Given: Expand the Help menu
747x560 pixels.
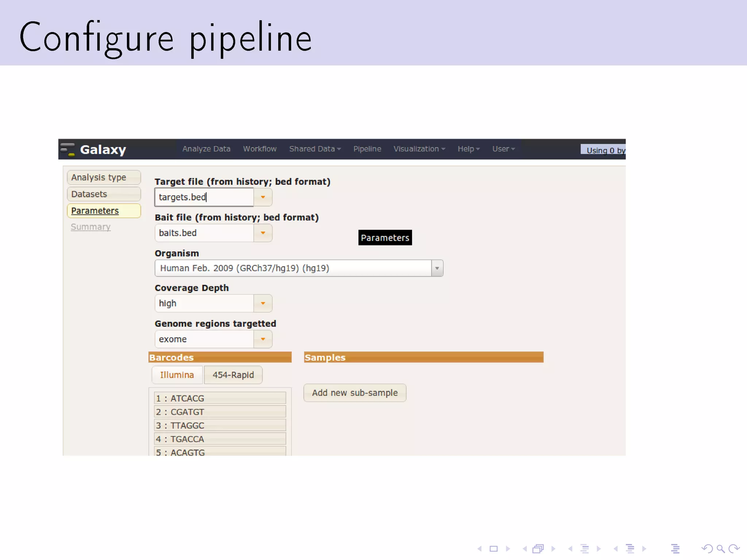Looking at the screenshot, I should point(469,149).
